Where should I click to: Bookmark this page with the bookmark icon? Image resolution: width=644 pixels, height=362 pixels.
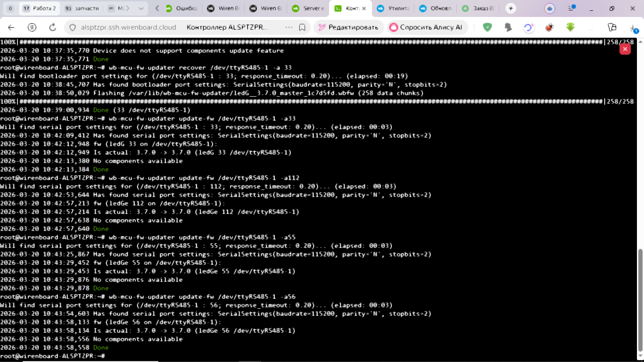click(x=302, y=27)
